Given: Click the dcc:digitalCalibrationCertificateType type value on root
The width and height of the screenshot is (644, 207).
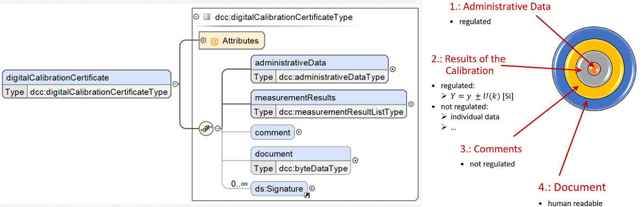Looking at the screenshot, I should (99, 92).
